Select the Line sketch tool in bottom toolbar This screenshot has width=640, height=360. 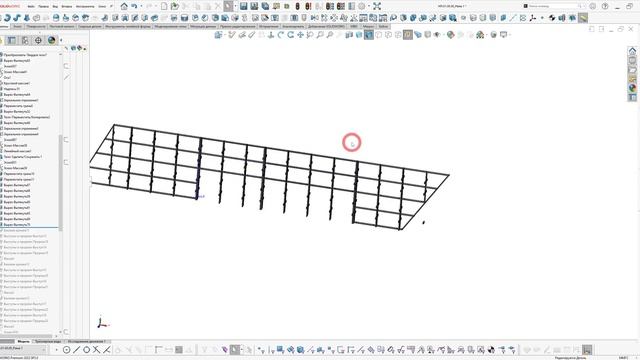click(76, 350)
